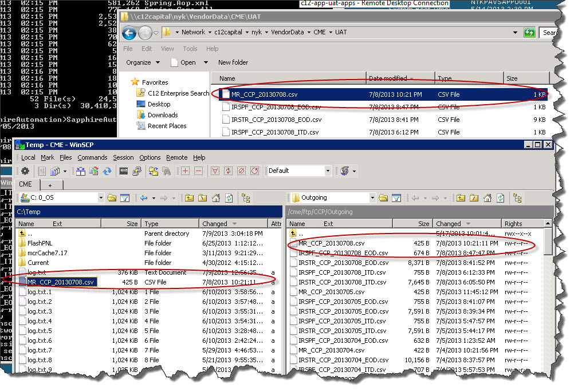Click the back navigation arrow in the local panel
Image resolution: width=578 pixels, height=392 pixels.
[x=143, y=197]
